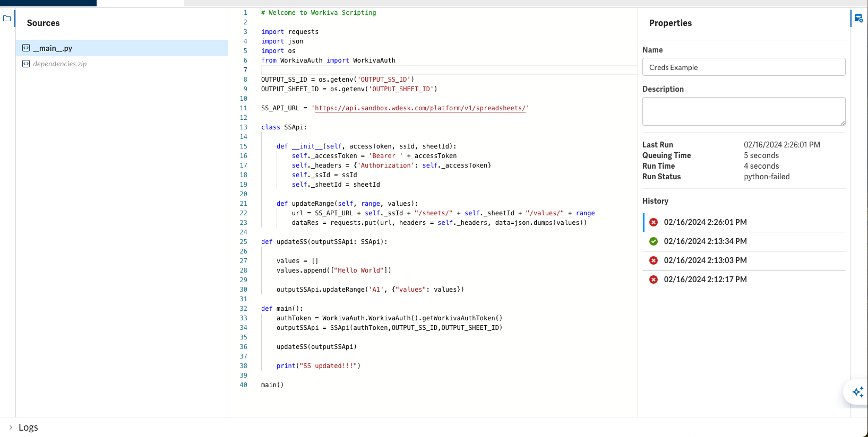Click the dependencies.zip file icon

tap(26, 64)
